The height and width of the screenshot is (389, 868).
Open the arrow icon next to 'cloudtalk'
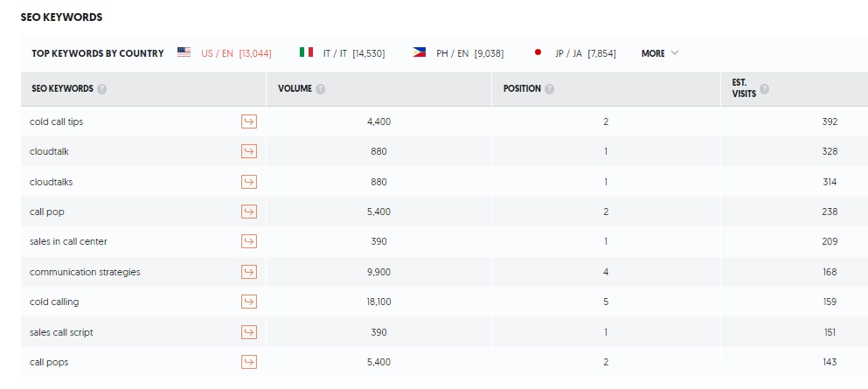coord(249,151)
